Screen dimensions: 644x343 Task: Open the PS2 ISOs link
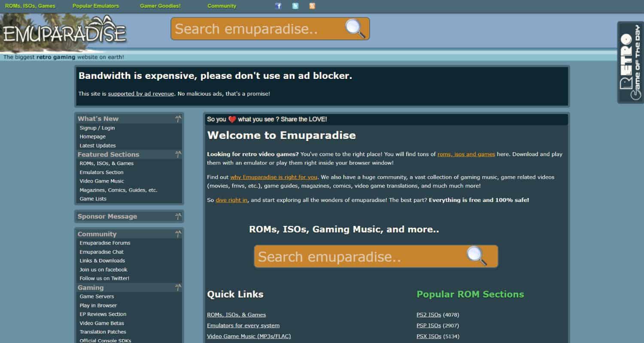point(428,315)
